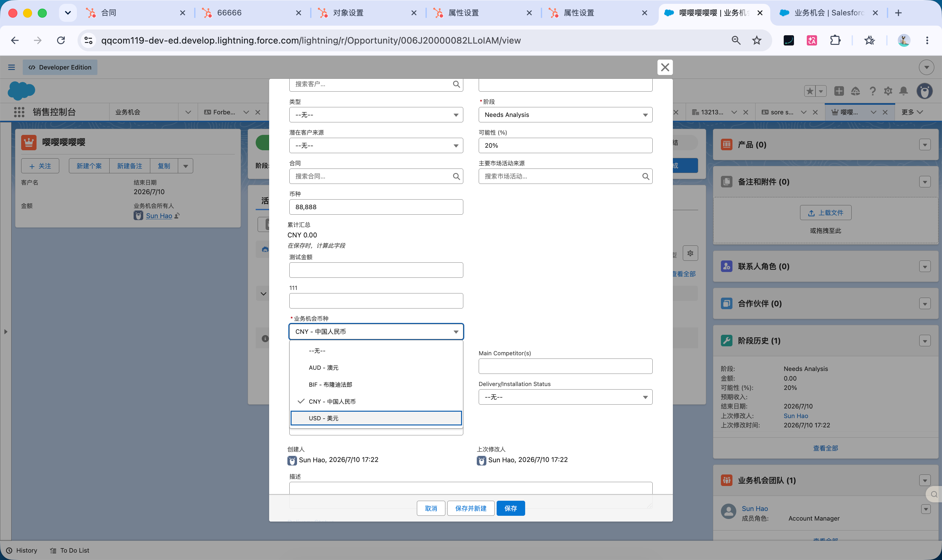Click the 关注 follow button
The height and width of the screenshot is (560, 942).
click(40, 166)
